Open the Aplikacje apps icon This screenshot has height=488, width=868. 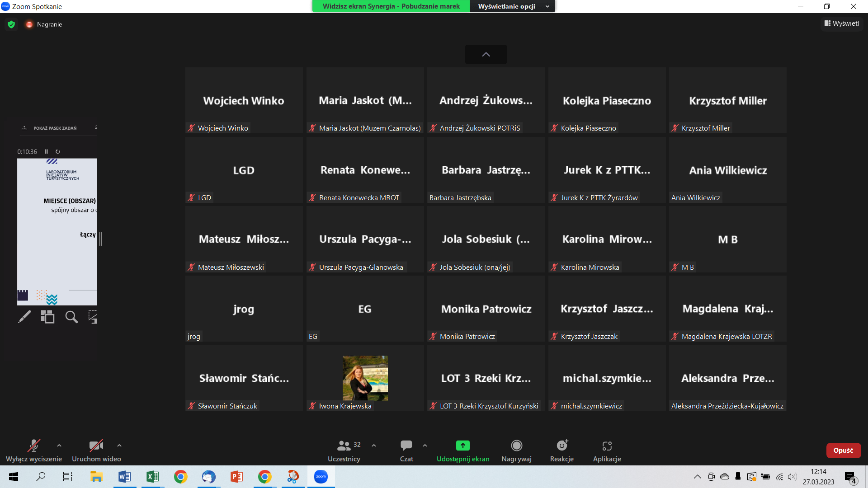point(607,446)
